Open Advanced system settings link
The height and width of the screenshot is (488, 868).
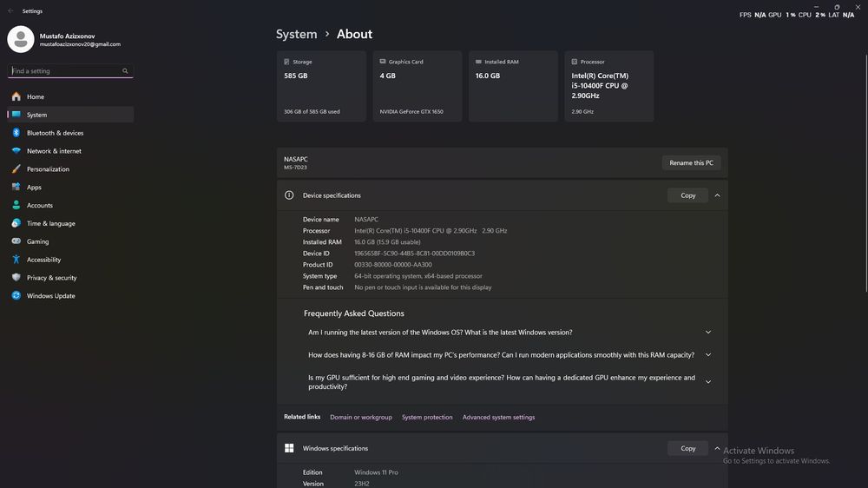pos(498,418)
